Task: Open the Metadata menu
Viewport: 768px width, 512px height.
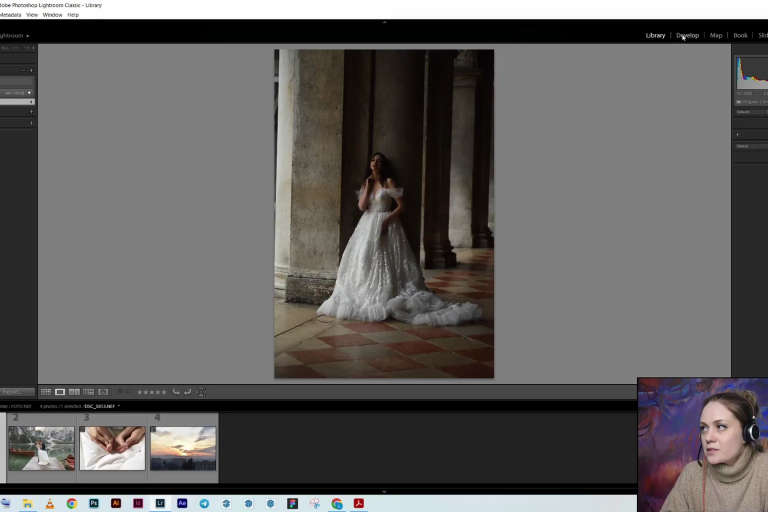Action: pos(10,15)
